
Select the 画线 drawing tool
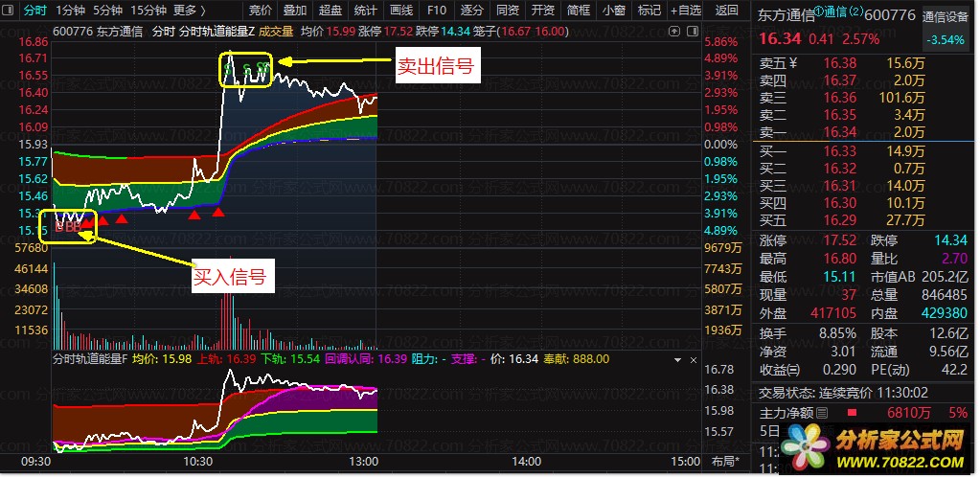(x=401, y=10)
